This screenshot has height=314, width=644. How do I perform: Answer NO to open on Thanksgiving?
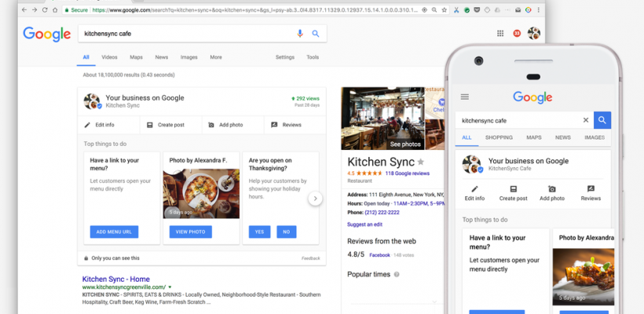(285, 232)
